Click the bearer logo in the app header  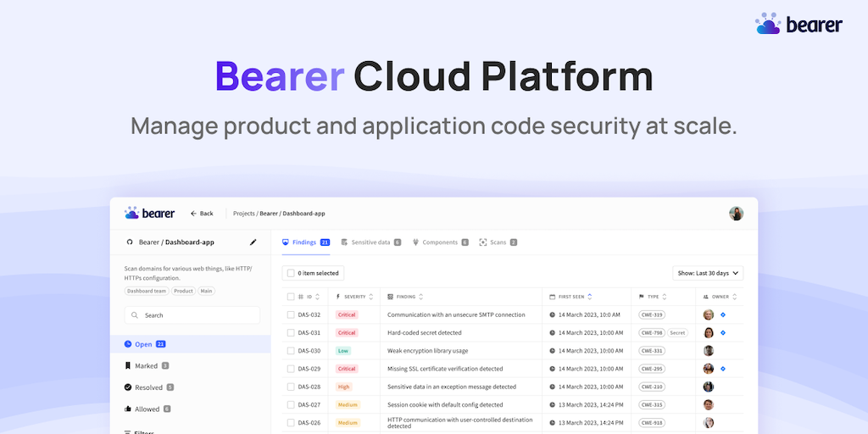pyautogui.click(x=149, y=213)
